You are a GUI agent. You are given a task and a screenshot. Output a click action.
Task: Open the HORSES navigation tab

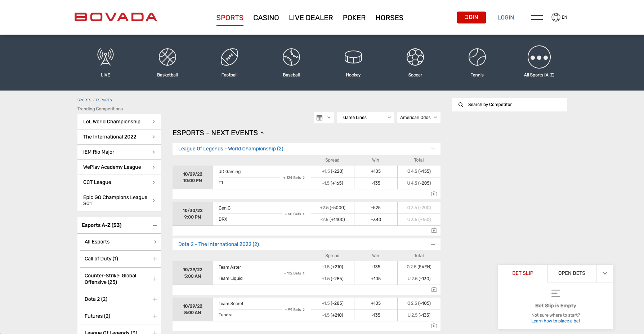pyautogui.click(x=389, y=18)
